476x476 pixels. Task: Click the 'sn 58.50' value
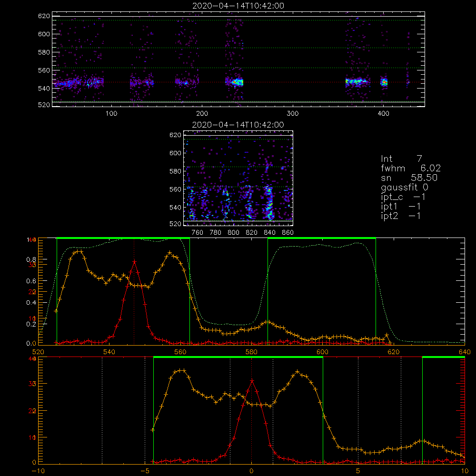[409, 178]
